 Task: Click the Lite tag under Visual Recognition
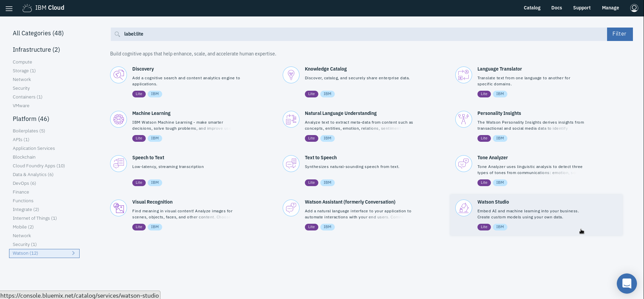pos(139,227)
